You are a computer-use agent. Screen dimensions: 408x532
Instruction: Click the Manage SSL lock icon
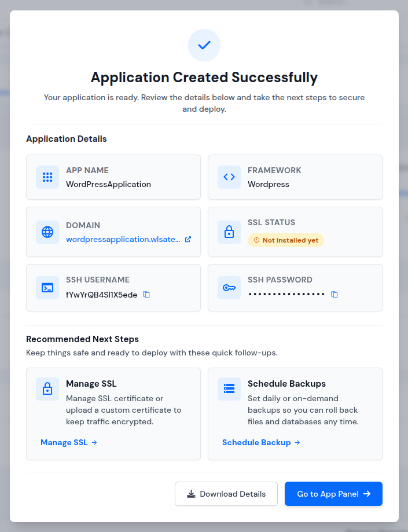(x=47, y=389)
